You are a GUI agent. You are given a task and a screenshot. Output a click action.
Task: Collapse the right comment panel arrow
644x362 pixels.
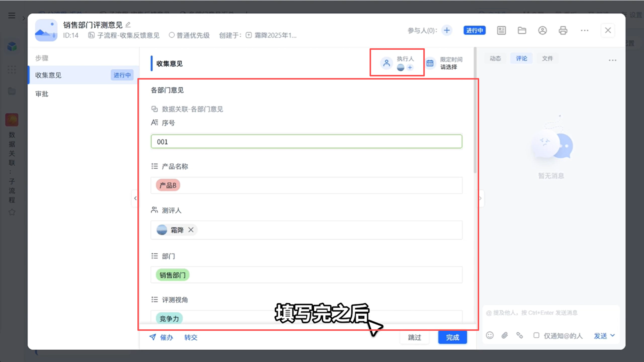pos(480,198)
